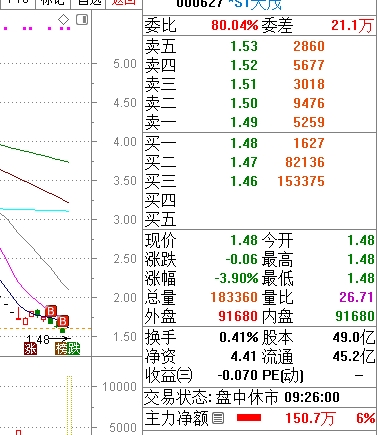Viewport: 377px width, 435px height.
Task: Select the 卖五 volume 2860
Action: pyautogui.click(x=309, y=46)
